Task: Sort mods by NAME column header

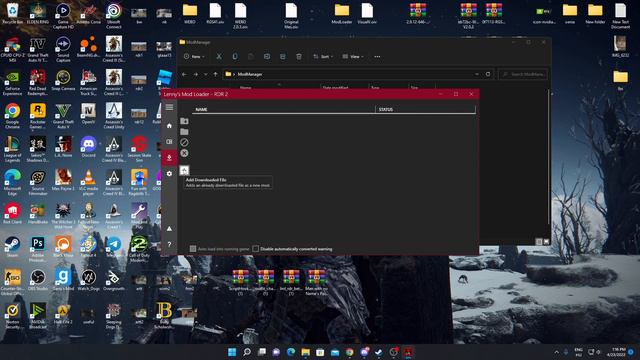Action: click(x=284, y=109)
